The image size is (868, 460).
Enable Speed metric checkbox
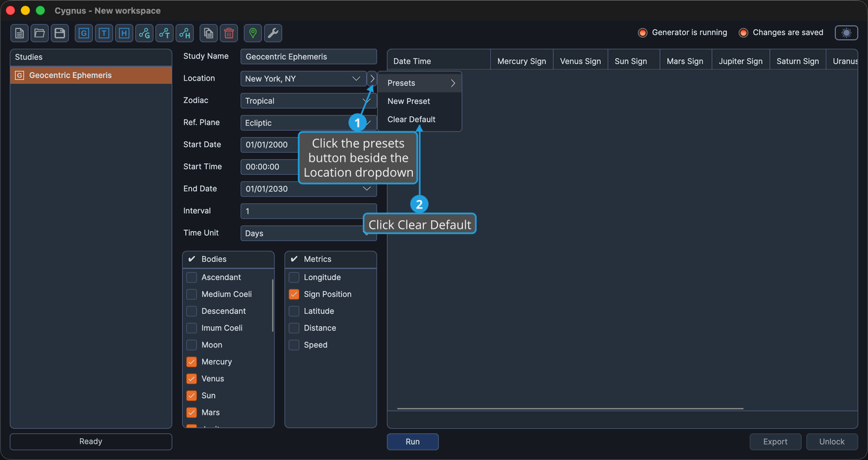(294, 345)
